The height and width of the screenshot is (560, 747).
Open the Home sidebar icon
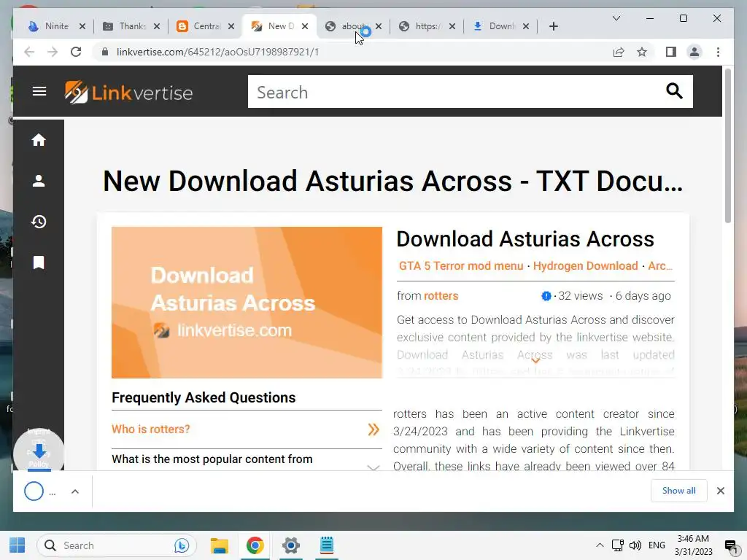[39, 140]
